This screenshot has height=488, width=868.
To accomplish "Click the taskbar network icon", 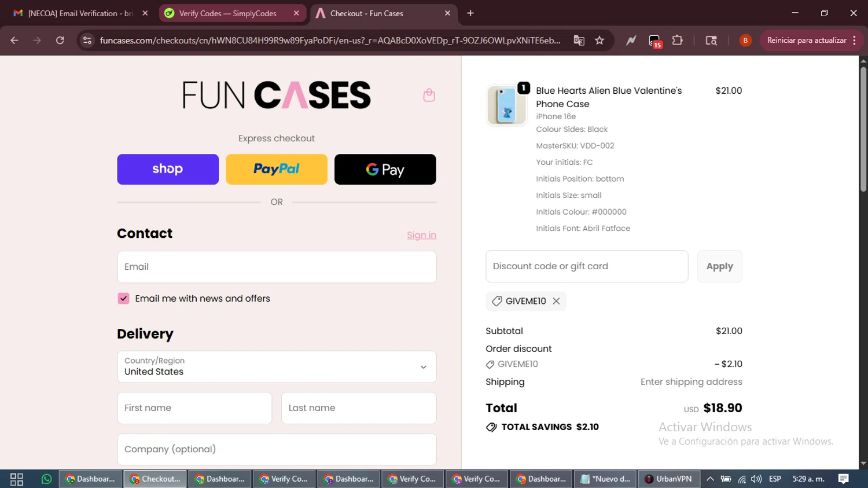I will (x=741, y=479).
